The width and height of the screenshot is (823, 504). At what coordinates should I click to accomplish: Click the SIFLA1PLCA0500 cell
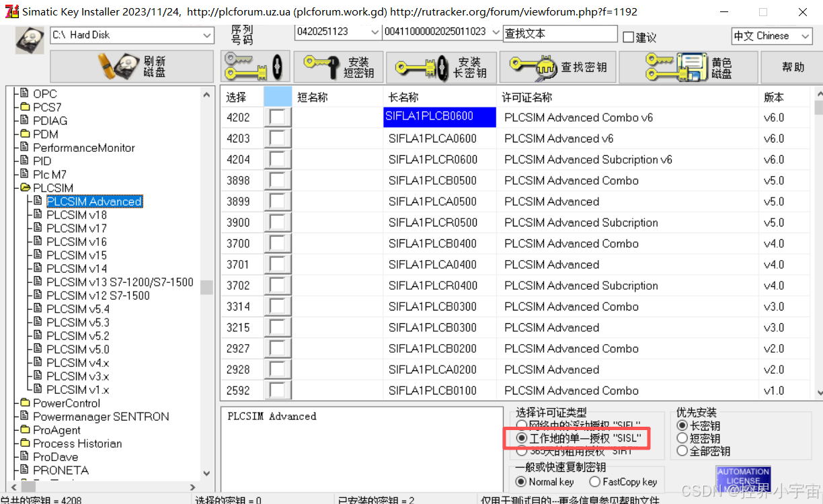tap(432, 202)
